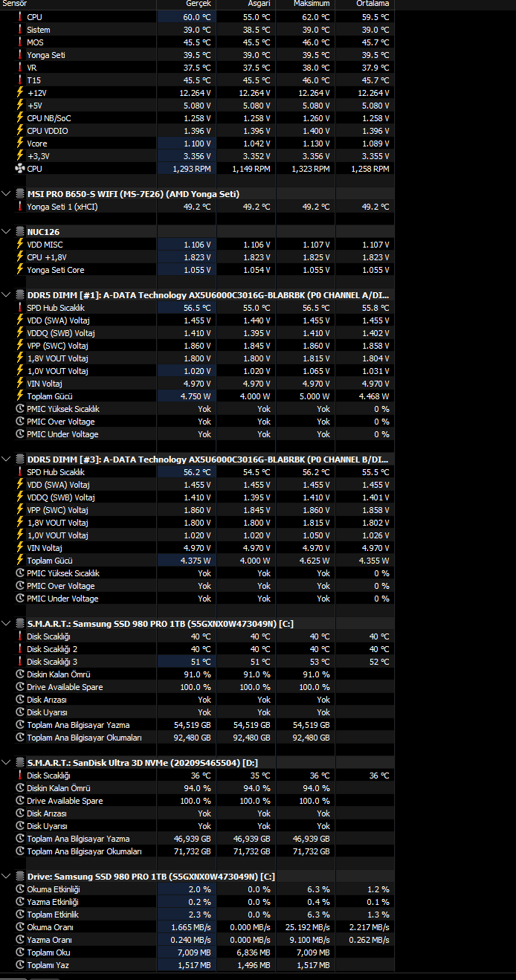Click the lightning icon beside +12V

(19, 93)
